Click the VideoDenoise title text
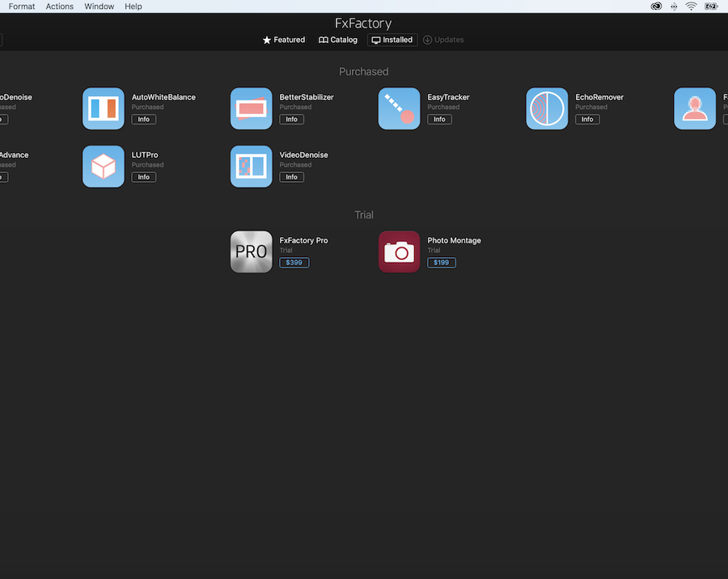Image resolution: width=728 pixels, height=579 pixels. pyautogui.click(x=303, y=154)
